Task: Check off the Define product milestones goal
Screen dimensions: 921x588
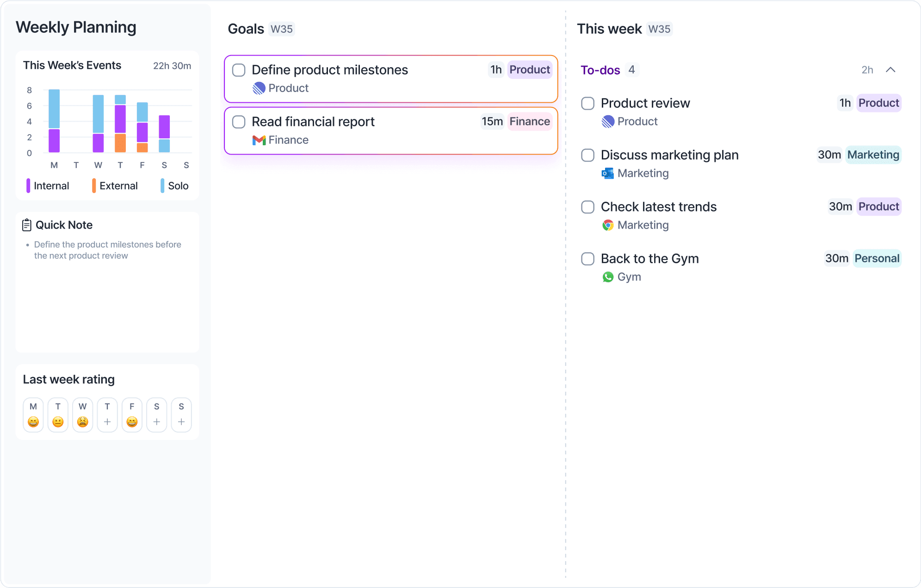Action: 239,70
